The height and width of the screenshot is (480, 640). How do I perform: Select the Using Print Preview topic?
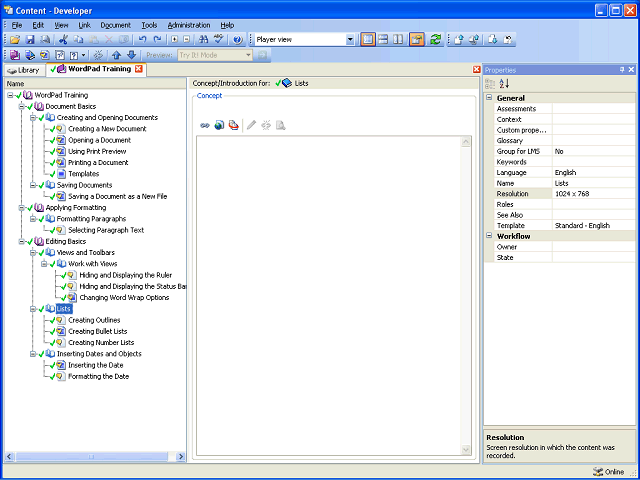tap(97, 151)
